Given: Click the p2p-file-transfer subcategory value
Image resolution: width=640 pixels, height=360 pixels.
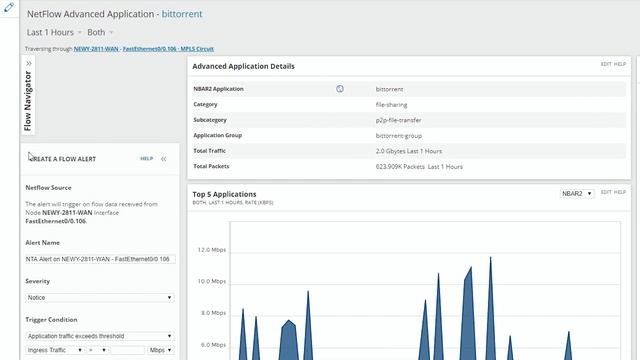Looking at the screenshot, I should [x=398, y=120].
